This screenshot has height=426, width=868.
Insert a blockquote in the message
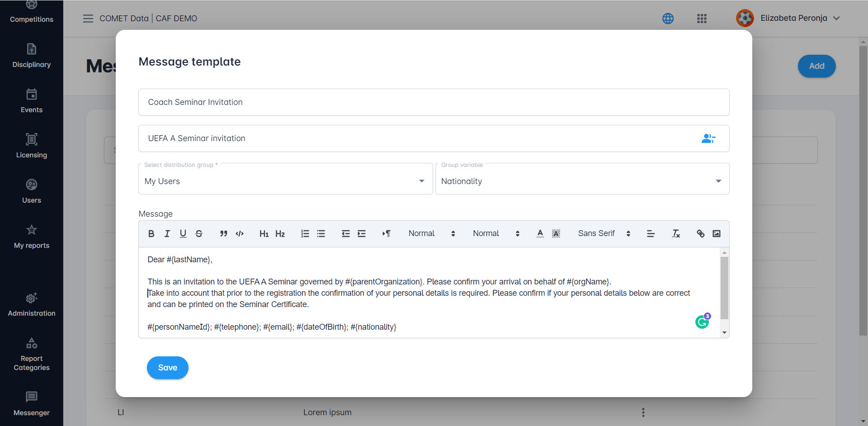[223, 234]
